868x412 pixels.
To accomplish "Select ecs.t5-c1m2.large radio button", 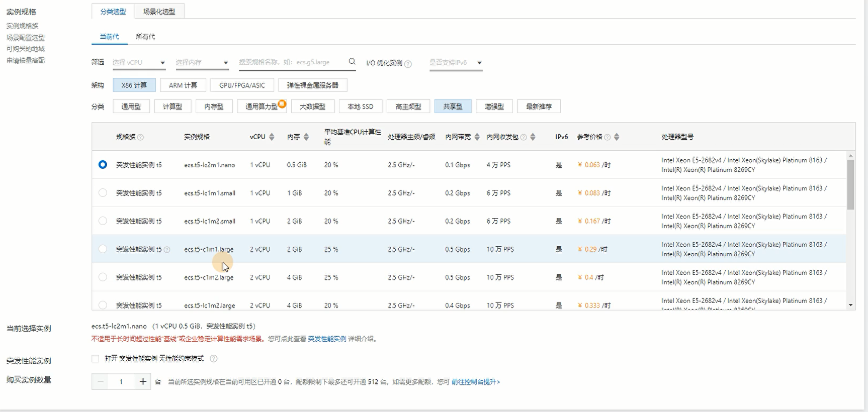I will point(103,277).
